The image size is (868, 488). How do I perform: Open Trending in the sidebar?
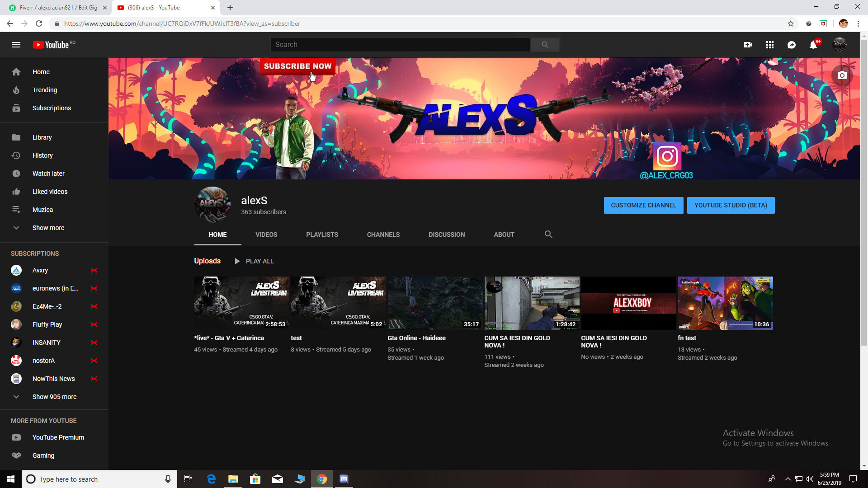coord(45,90)
